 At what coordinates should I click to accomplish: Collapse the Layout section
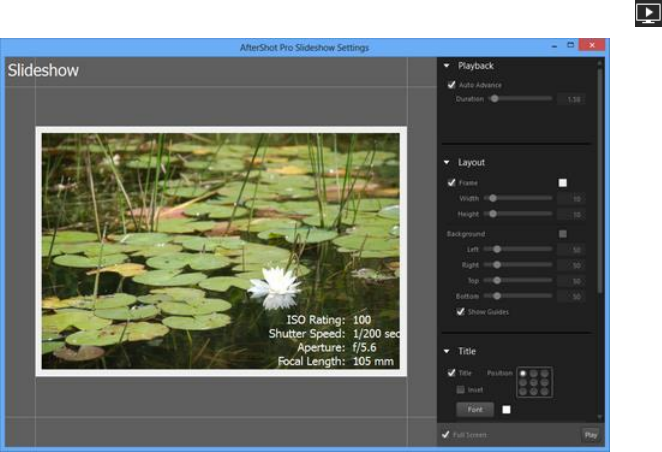point(447,162)
